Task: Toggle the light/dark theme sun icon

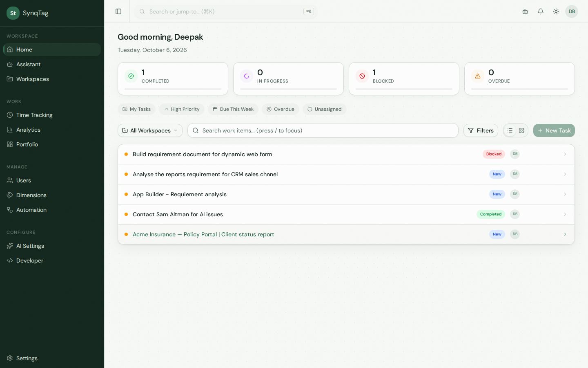Action: 556,11
